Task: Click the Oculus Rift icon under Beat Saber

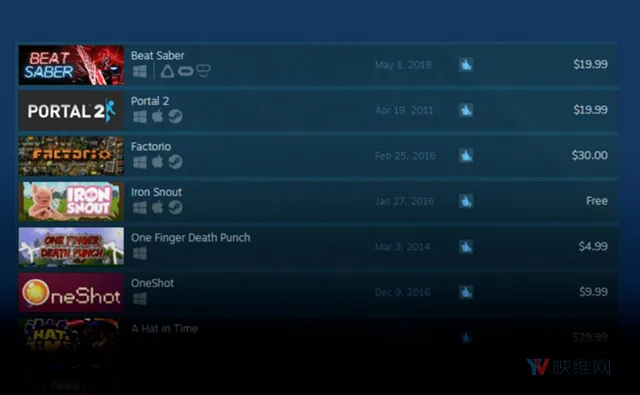Action: 185,71
